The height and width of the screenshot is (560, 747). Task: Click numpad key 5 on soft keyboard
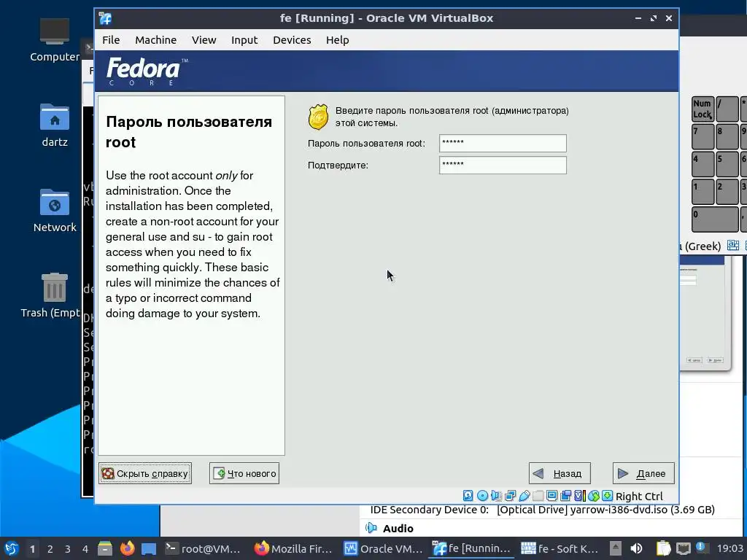[x=727, y=164]
